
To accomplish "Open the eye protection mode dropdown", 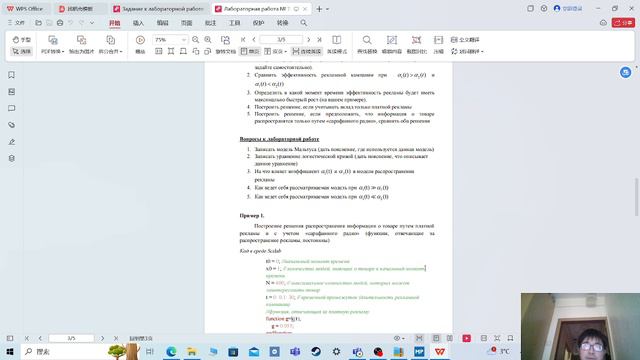I will tap(399, 338).
